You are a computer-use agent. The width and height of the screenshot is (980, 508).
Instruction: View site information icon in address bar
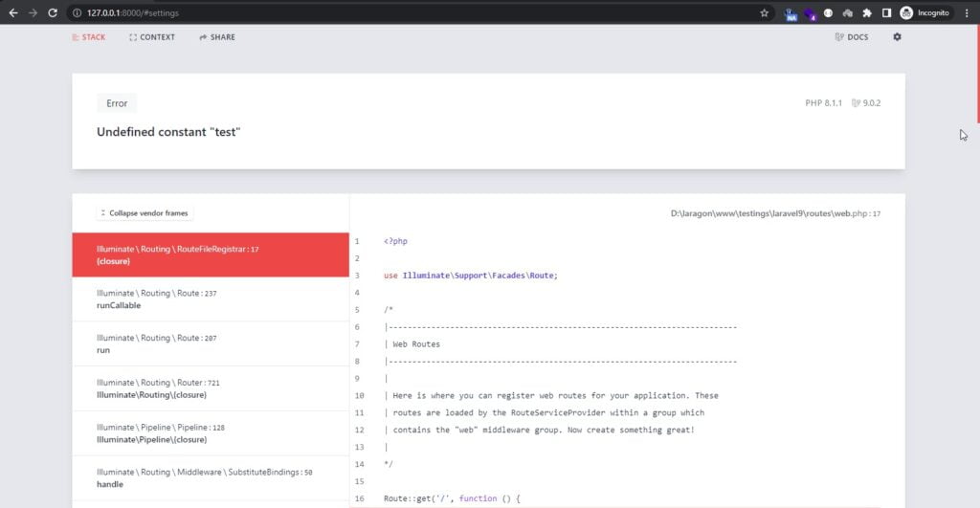click(77, 12)
